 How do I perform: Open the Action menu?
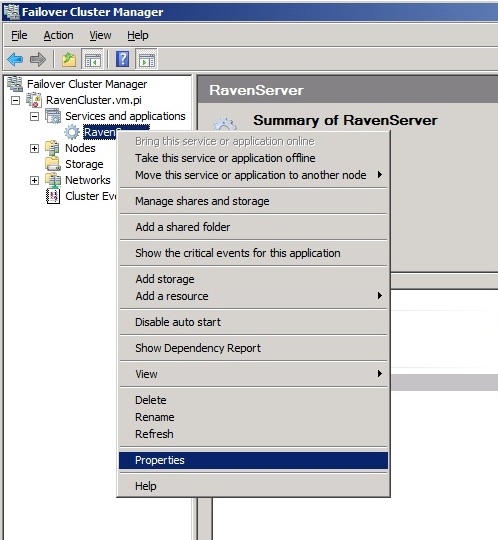tap(58, 35)
